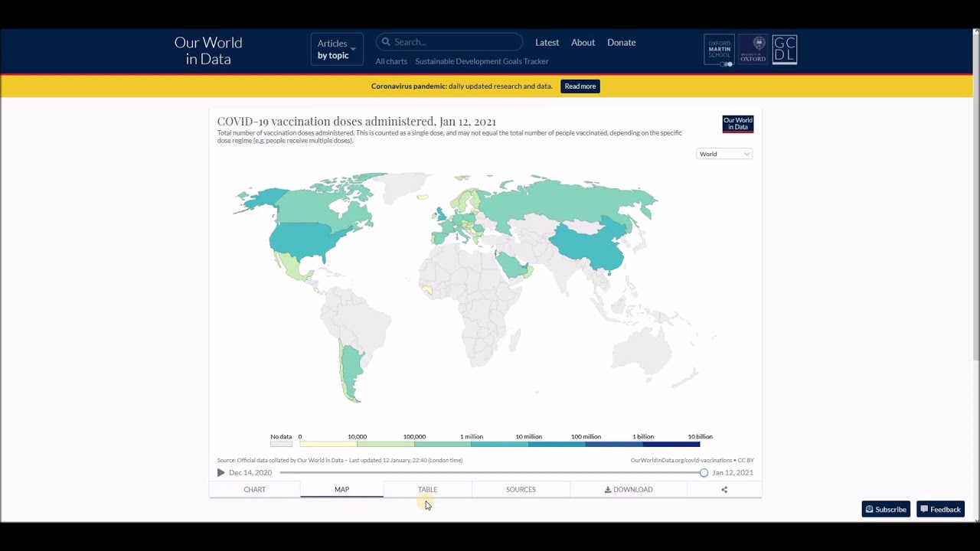Click the Our World in Data chart badge
This screenshot has width=980, height=551.
point(737,124)
